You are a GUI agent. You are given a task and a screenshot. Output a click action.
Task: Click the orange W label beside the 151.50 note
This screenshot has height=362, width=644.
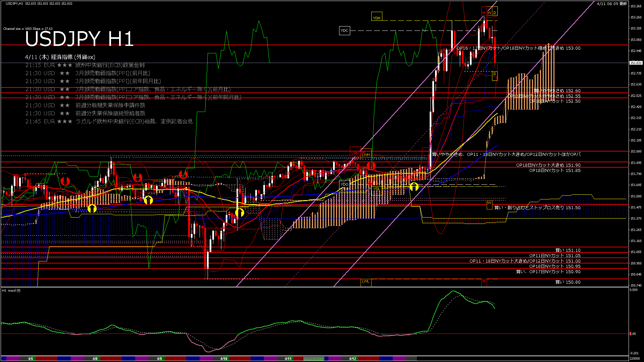coord(489,205)
